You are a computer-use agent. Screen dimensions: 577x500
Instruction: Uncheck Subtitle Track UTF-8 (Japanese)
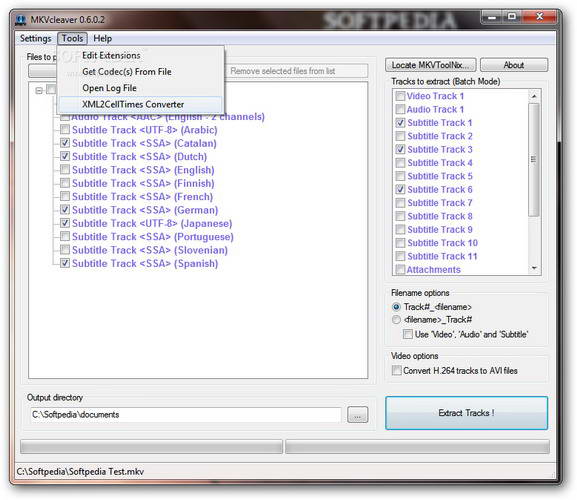pyautogui.click(x=65, y=223)
